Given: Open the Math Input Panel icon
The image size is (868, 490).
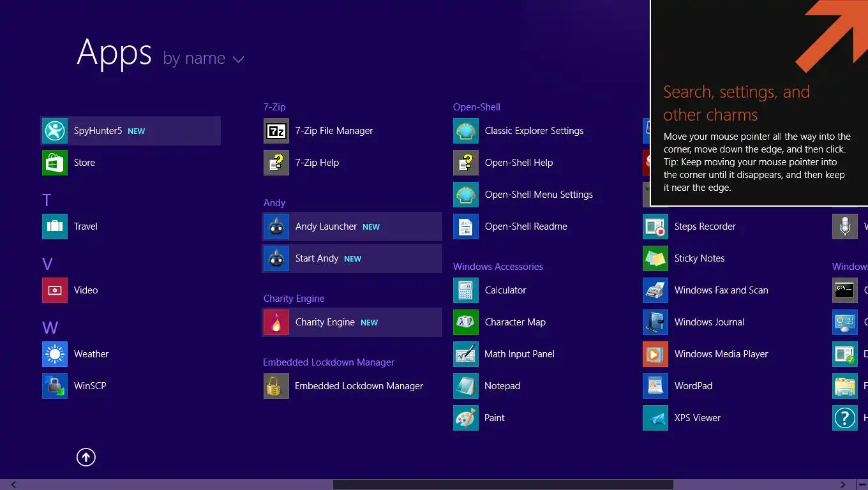Looking at the screenshot, I should click(466, 354).
